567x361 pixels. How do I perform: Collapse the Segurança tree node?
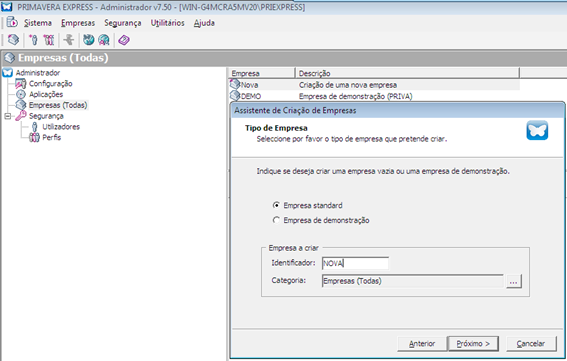(7, 116)
